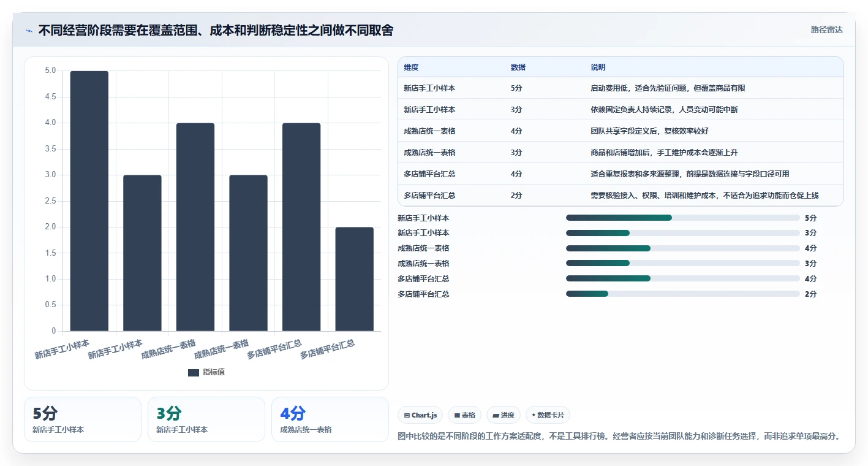Click the 5.0 tick label on the y-axis

point(50,71)
